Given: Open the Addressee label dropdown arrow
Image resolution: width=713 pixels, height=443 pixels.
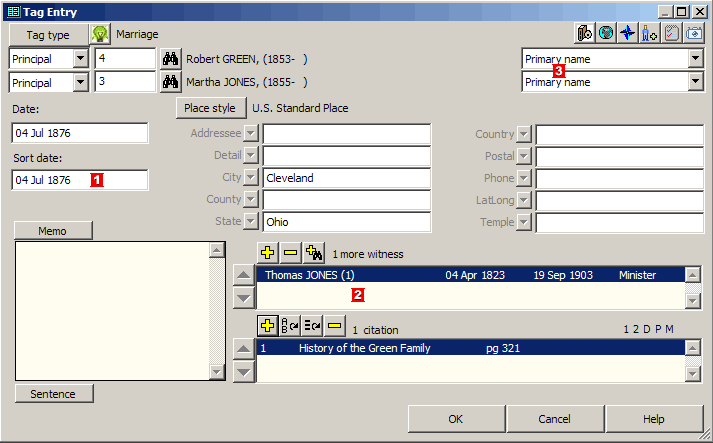Looking at the screenshot, I should (x=251, y=134).
